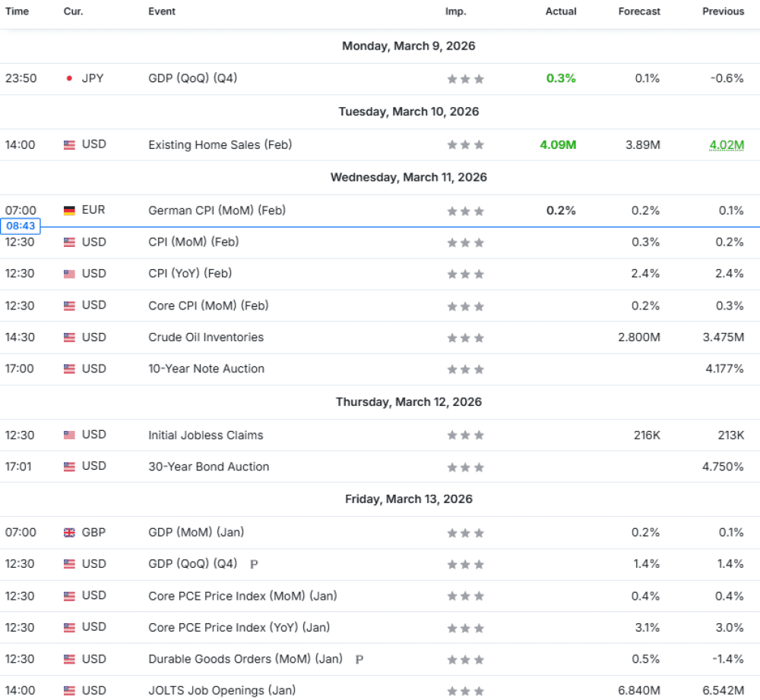Open the Existing Home Sales (Feb) event

220,144
